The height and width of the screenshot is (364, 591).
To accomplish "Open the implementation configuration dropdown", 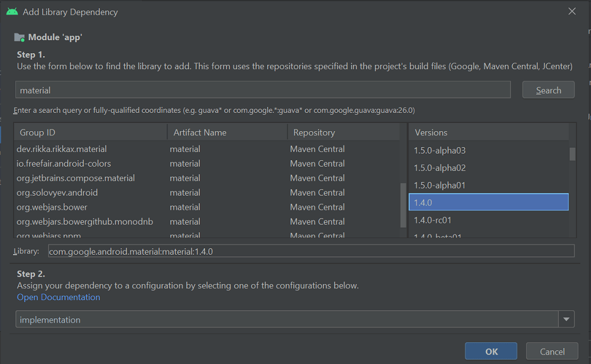I will 566,318.
